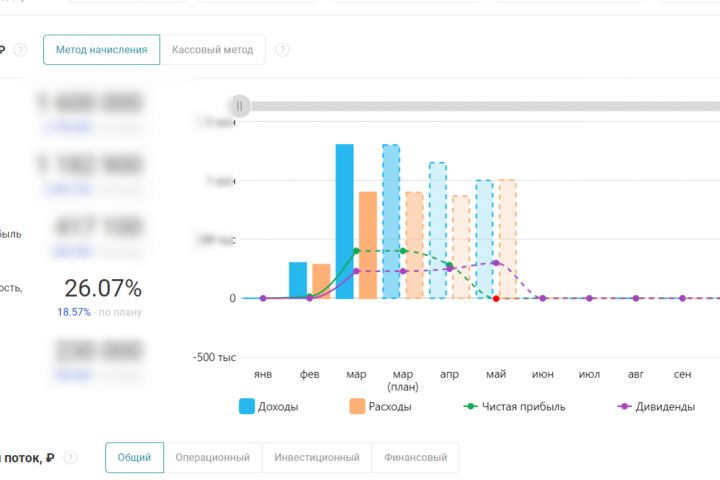Switch to Метод начисления tab
This screenshot has width=720, height=480.
101,50
